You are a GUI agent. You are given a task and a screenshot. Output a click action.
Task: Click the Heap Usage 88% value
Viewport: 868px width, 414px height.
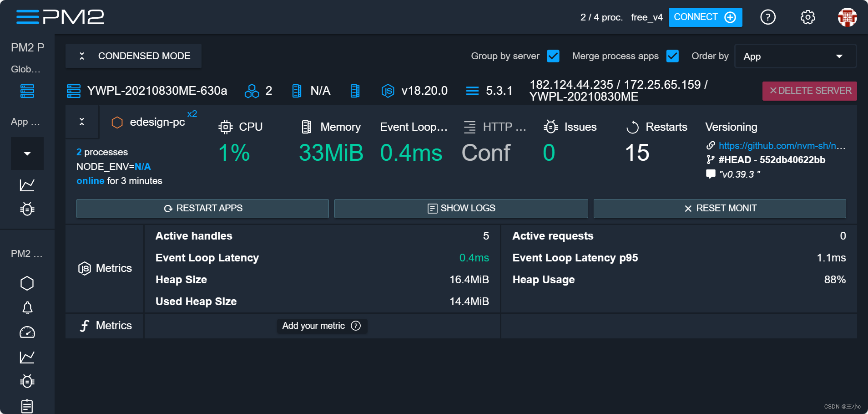835,280
